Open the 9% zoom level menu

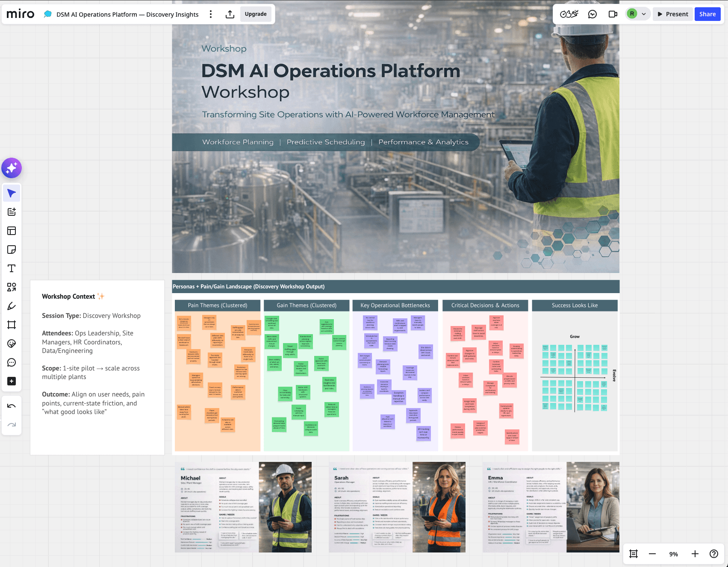click(x=674, y=554)
